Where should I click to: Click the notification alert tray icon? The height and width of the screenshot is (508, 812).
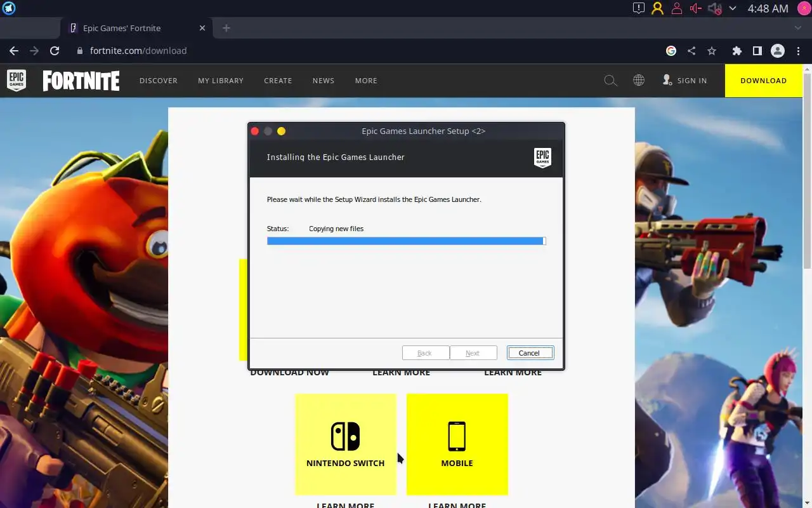(639, 8)
